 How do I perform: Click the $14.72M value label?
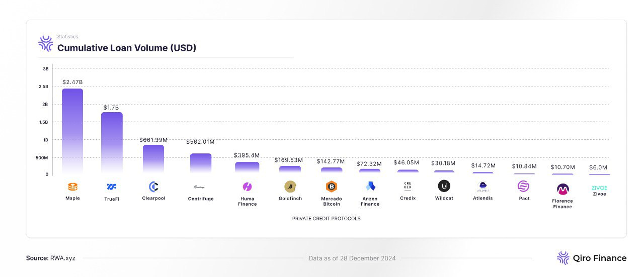(x=484, y=165)
